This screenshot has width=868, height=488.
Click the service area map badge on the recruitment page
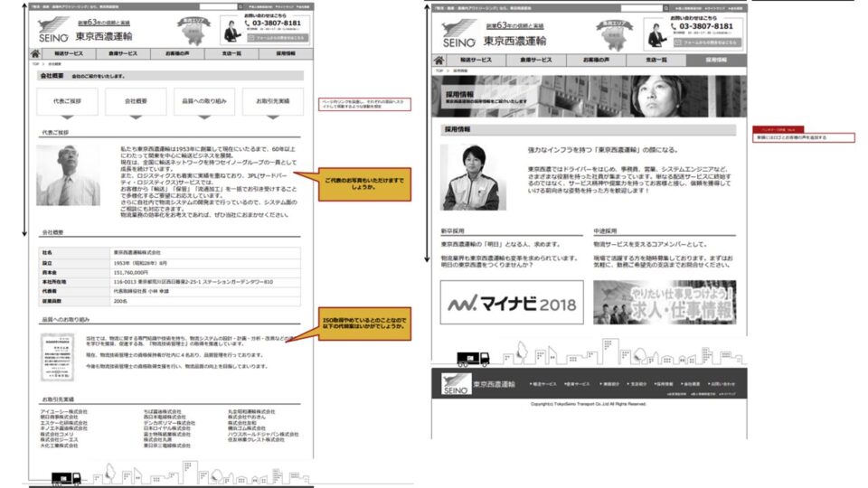[x=614, y=34]
